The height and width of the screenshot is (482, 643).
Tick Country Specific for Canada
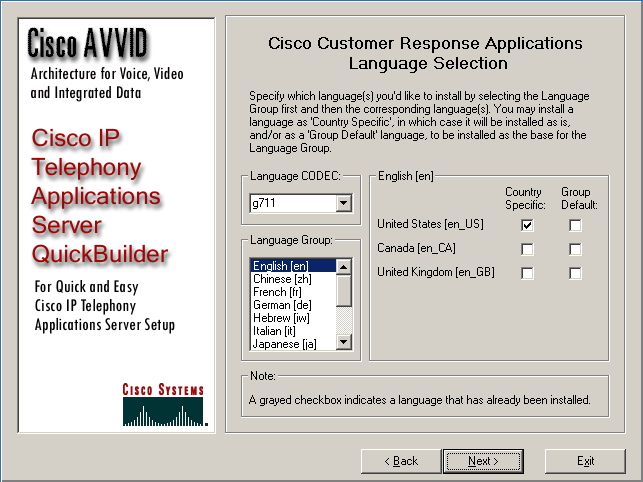click(527, 249)
